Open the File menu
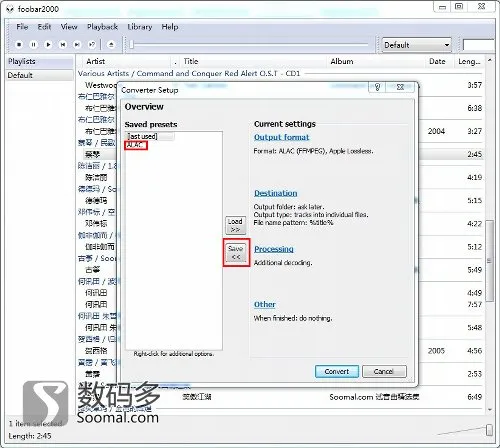500x448 pixels. click(x=22, y=27)
